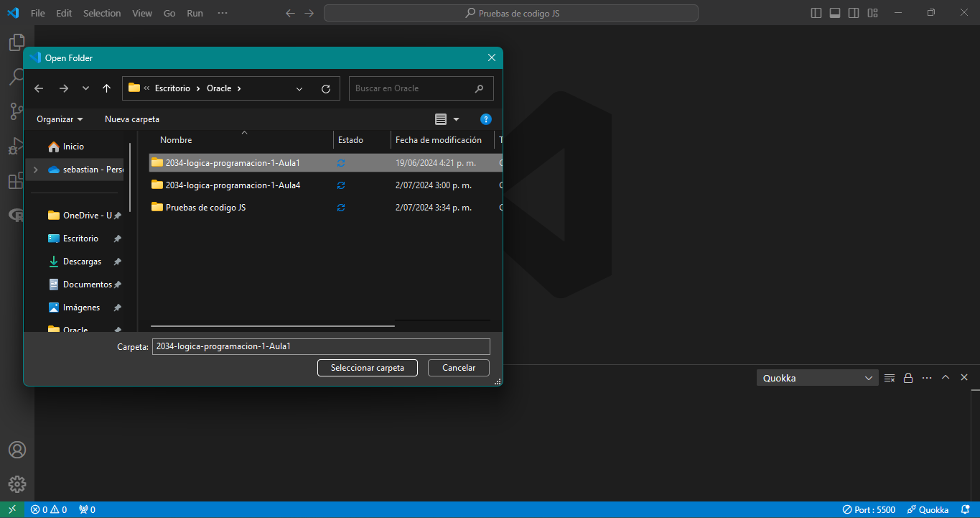The image size is (980, 518).
Task: Go back in the Open Folder dialog
Action: (x=39, y=88)
